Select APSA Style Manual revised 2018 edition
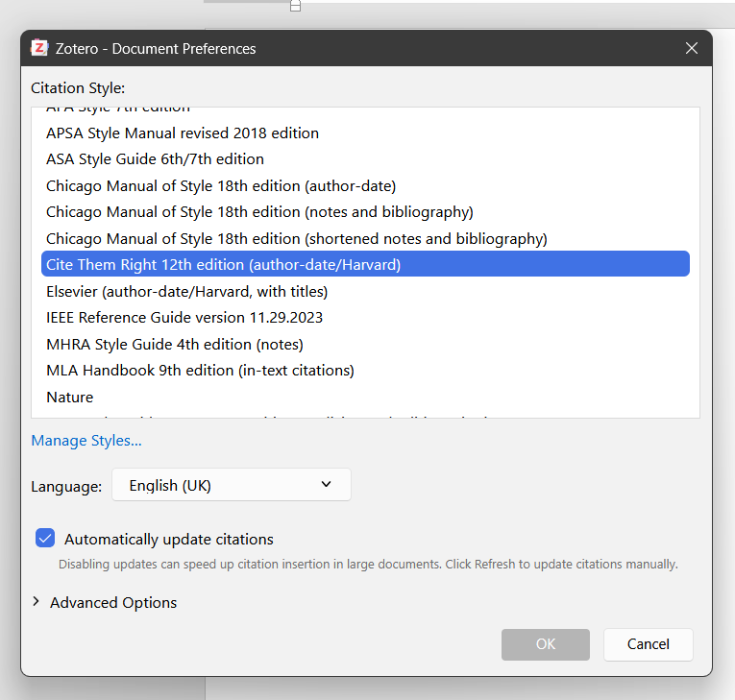Viewport: 735px width, 700px height. (x=365, y=133)
